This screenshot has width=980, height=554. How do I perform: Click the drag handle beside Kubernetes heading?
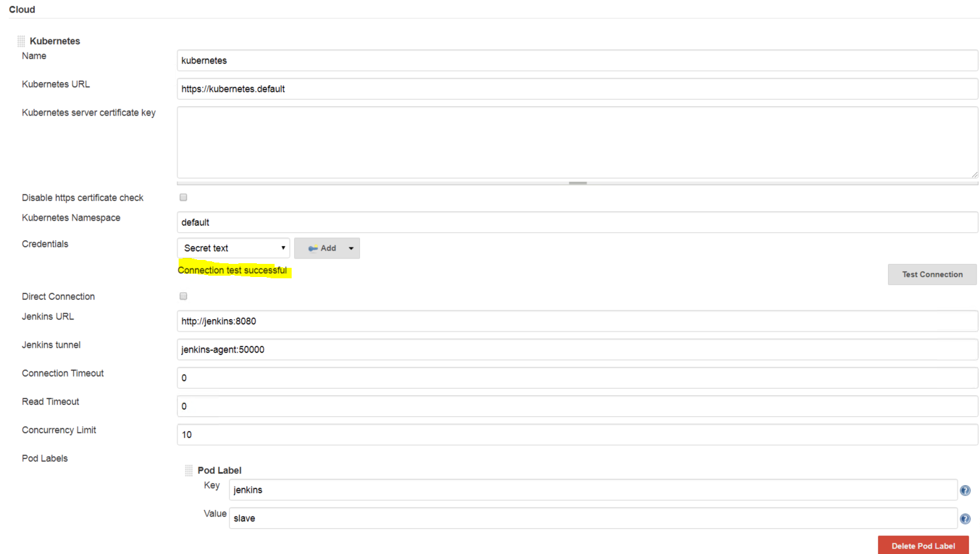tap(20, 41)
